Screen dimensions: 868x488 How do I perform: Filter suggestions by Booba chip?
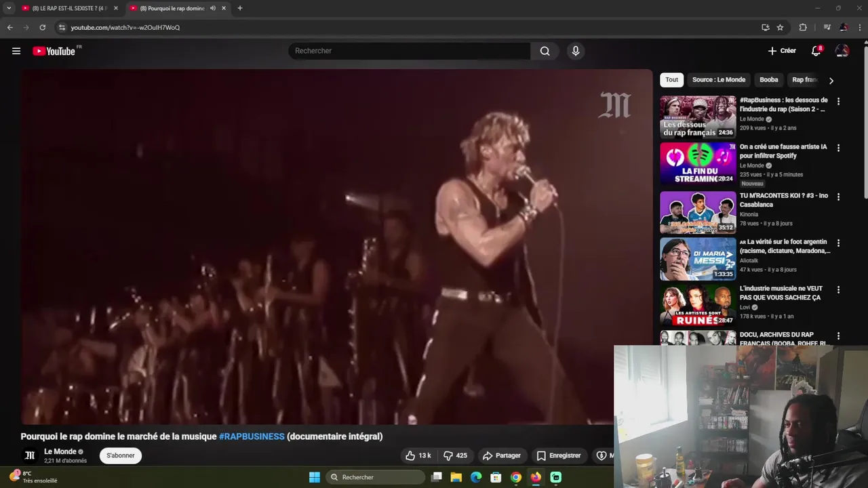[769, 80]
